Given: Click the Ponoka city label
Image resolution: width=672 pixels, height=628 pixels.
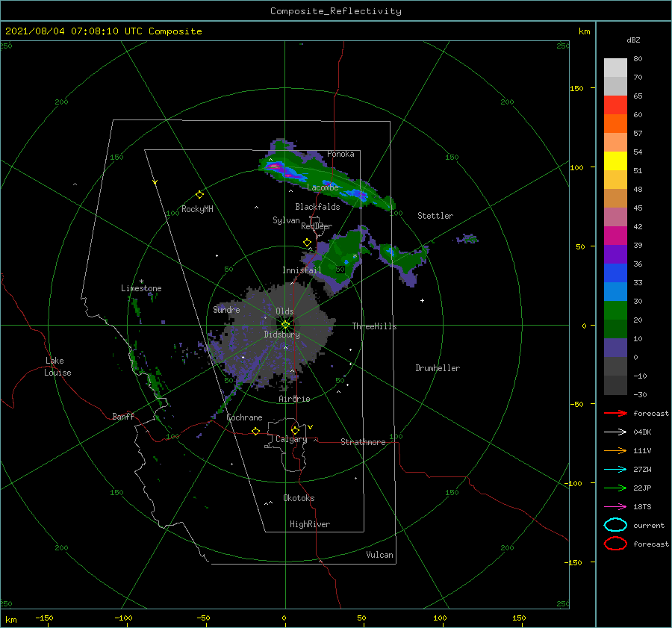Looking at the screenshot, I should click(340, 154).
